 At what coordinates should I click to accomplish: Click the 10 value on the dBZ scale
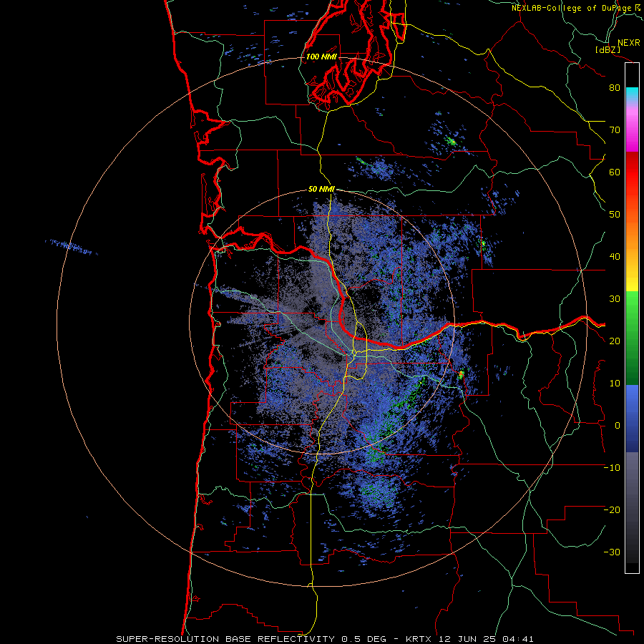click(x=615, y=384)
